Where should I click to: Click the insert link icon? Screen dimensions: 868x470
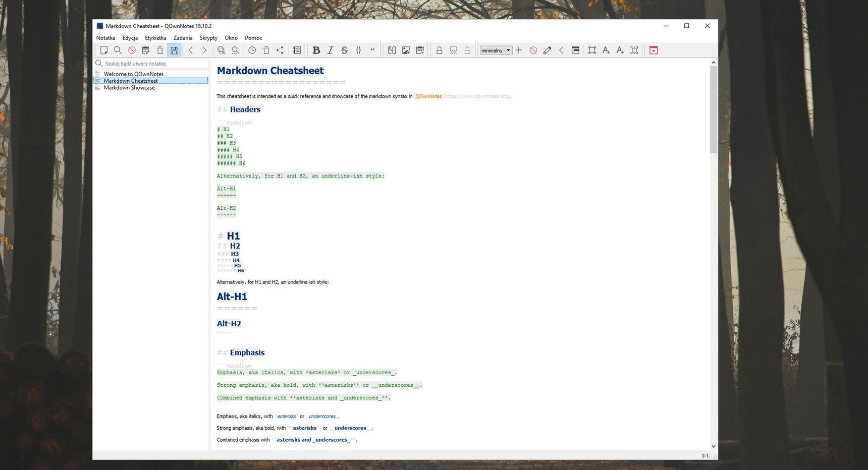coord(392,50)
